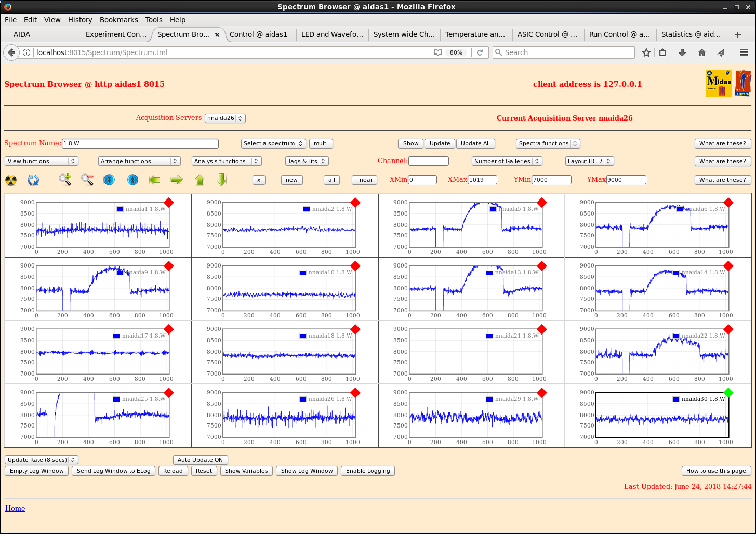756x534 pixels.
Task: Click the blue double down-arrow icon
Action: point(109,180)
